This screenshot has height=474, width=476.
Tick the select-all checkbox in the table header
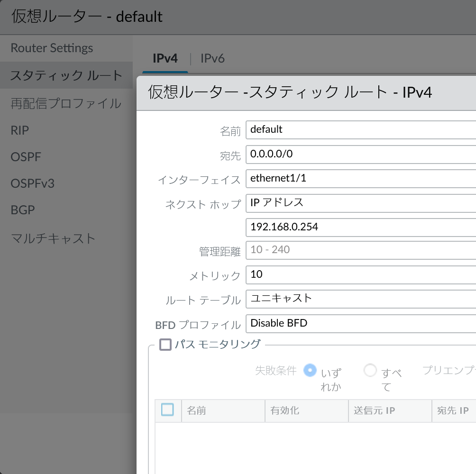167,410
